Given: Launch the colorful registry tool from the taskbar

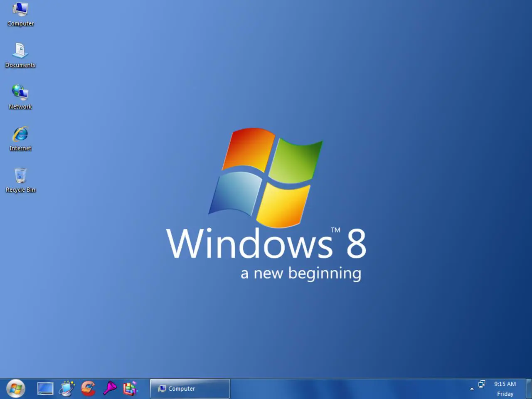Looking at the screenshot, I should coord(130,388).
